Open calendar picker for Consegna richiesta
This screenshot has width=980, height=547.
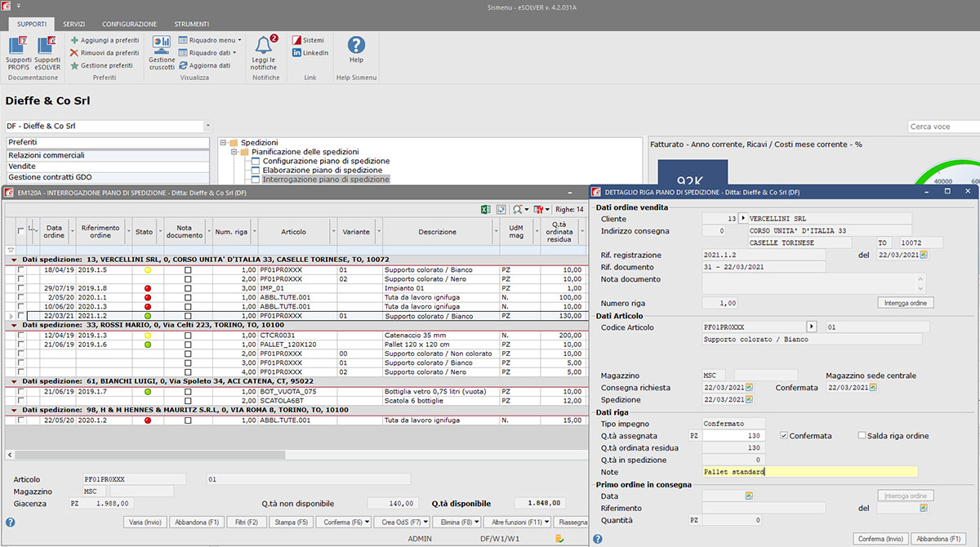coord(749,388)
